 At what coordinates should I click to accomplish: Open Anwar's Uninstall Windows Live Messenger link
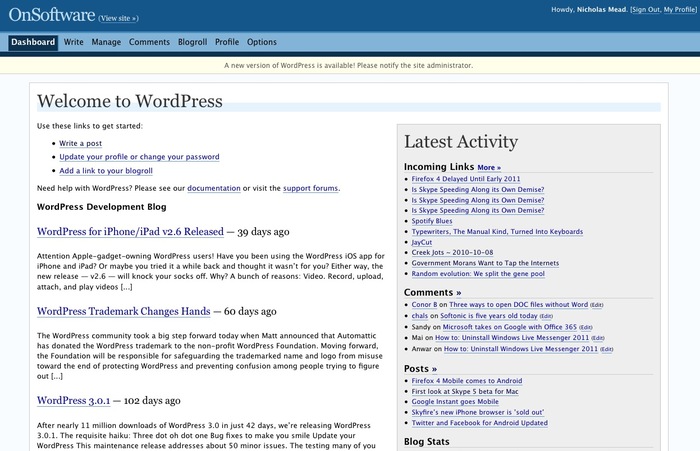tap(521, 349)
